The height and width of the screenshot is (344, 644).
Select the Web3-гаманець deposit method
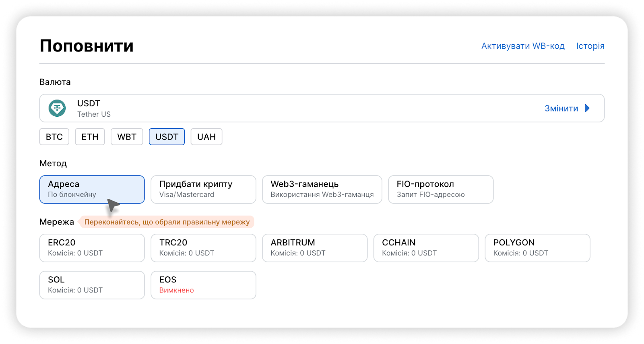click(322, 189)
